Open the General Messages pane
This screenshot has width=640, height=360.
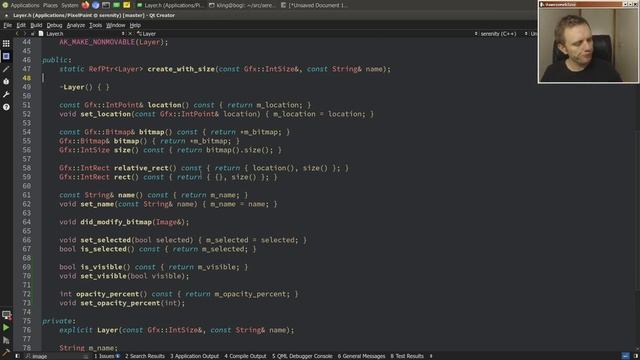pos(361,356)
